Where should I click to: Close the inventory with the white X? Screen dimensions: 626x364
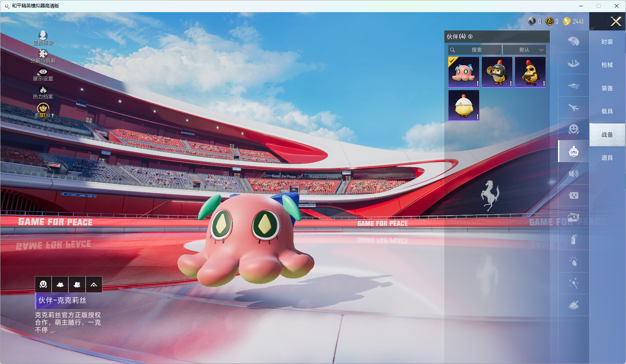pos(616,21)
